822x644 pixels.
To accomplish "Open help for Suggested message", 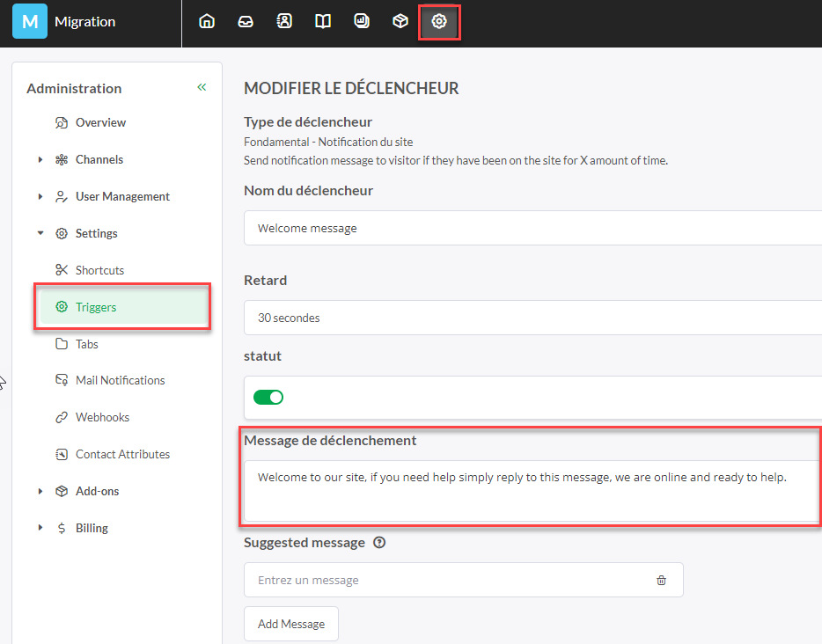I will point(379,543).
